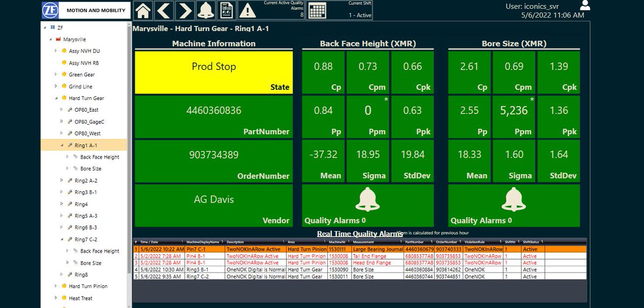644x308 pixels.
Task: Expand the Green Gear tree node
Action: click(x=56, y=75)
